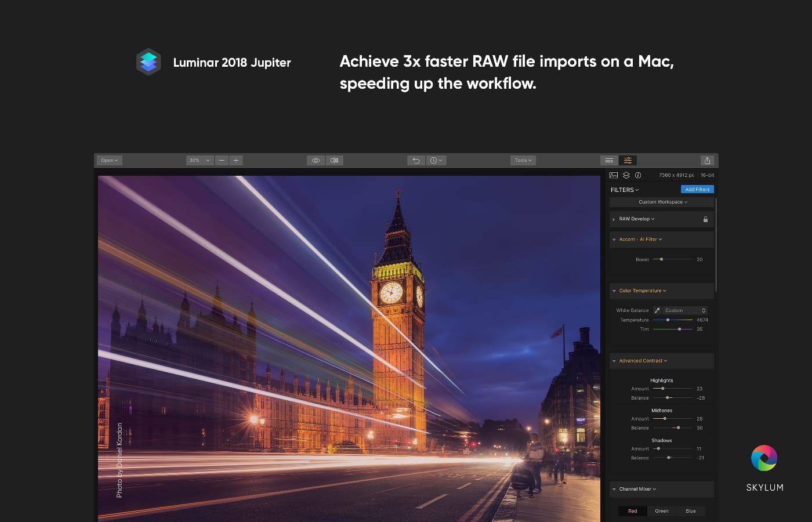Open the history clock dropdown
Viewport: 812px width, 522px height.
tap(436, 161)
